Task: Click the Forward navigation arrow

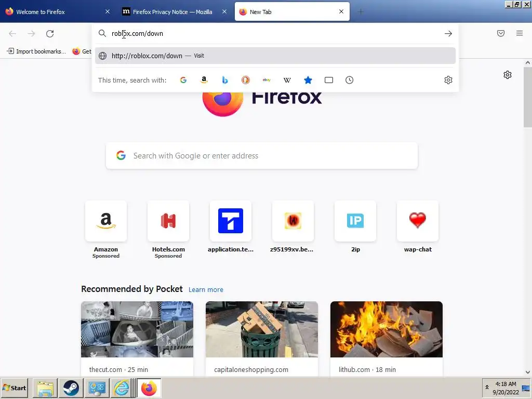Action: tap(31, 34)
